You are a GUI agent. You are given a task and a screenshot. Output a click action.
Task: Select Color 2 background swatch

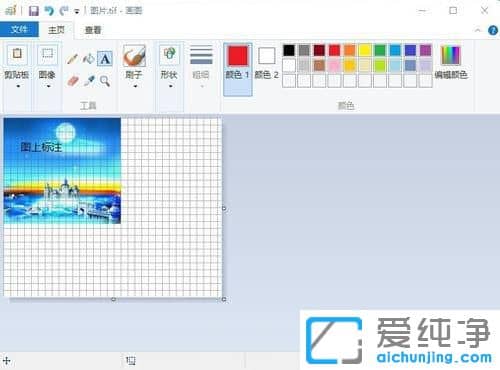[x=267, y=63]
